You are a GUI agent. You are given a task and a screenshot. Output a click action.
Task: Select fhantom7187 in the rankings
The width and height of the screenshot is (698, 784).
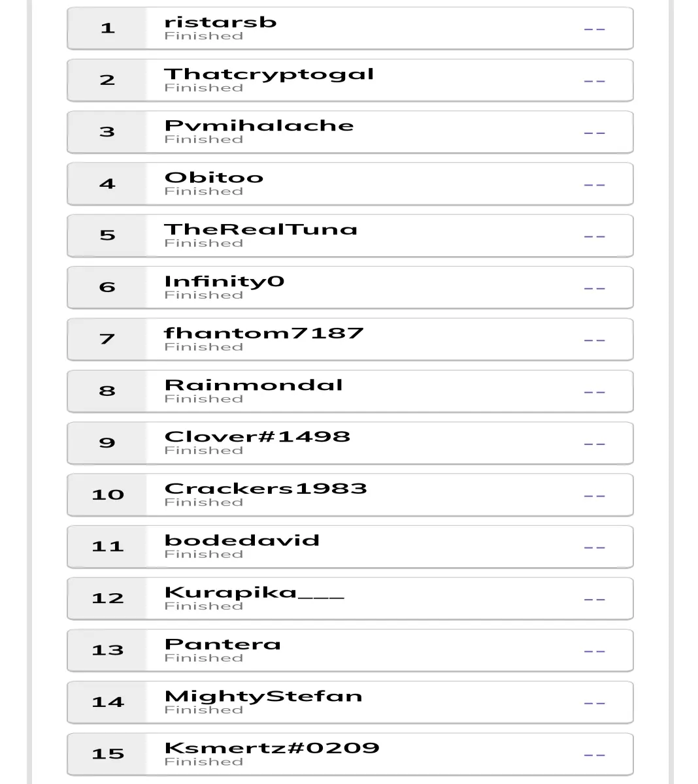pos(350,340)
